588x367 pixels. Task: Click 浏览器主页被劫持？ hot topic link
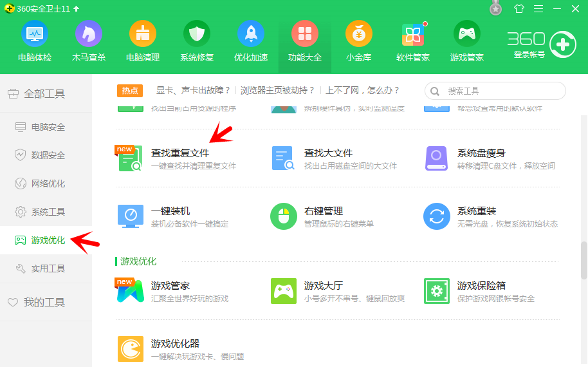pos(278,91)
